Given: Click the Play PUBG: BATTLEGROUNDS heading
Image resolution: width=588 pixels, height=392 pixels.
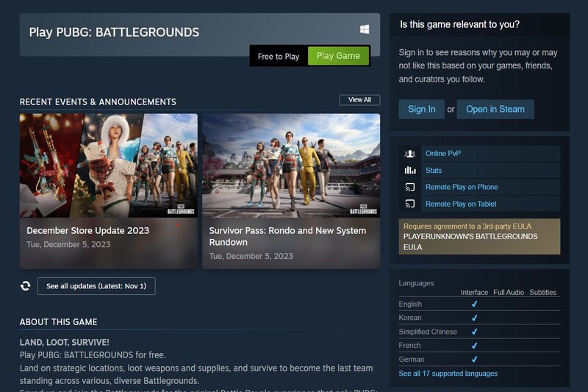Looking at the screenshot, I should (x=114, y=32).
